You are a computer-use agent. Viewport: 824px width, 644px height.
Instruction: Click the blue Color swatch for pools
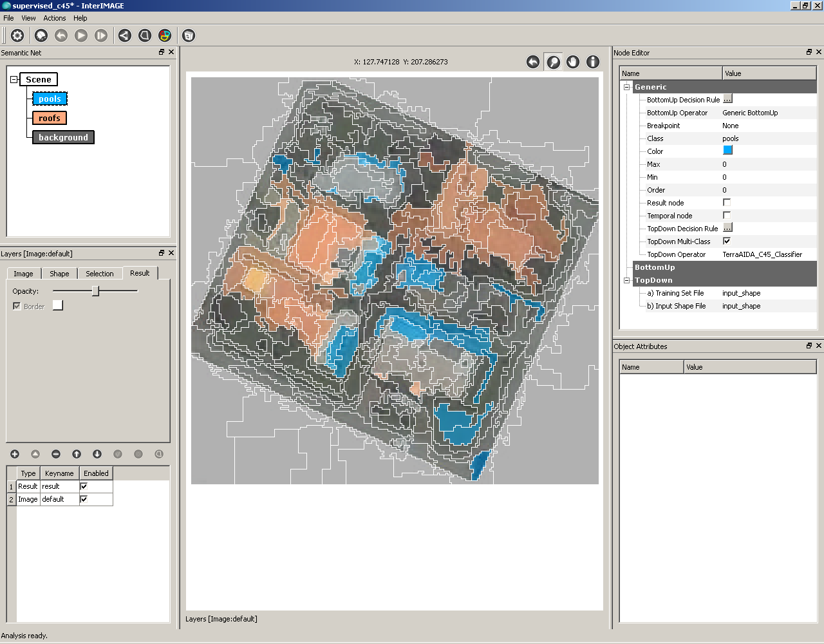(x=727, y=150)
